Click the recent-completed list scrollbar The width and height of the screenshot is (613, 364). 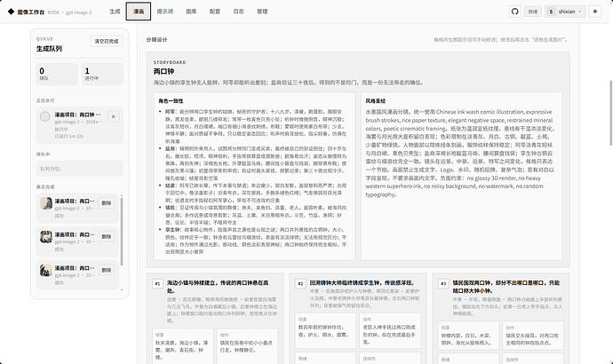pyautogui.click(x=122, y=231)
